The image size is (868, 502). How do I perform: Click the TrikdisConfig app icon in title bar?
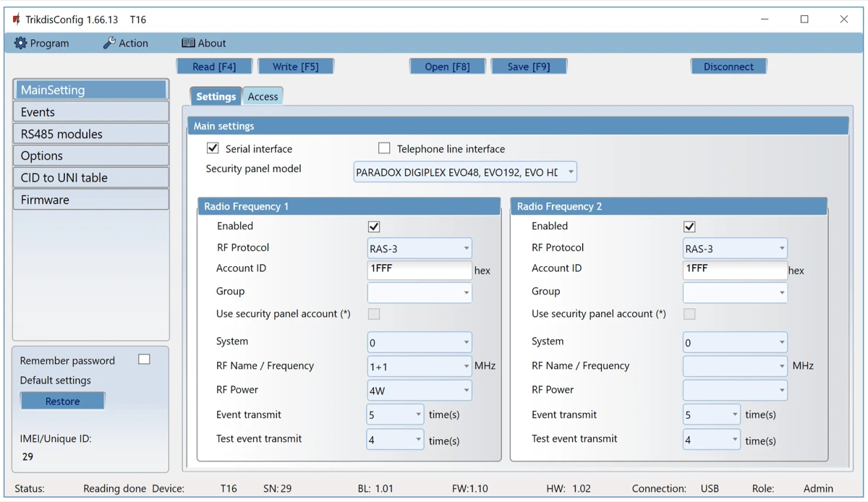(16, 20)
